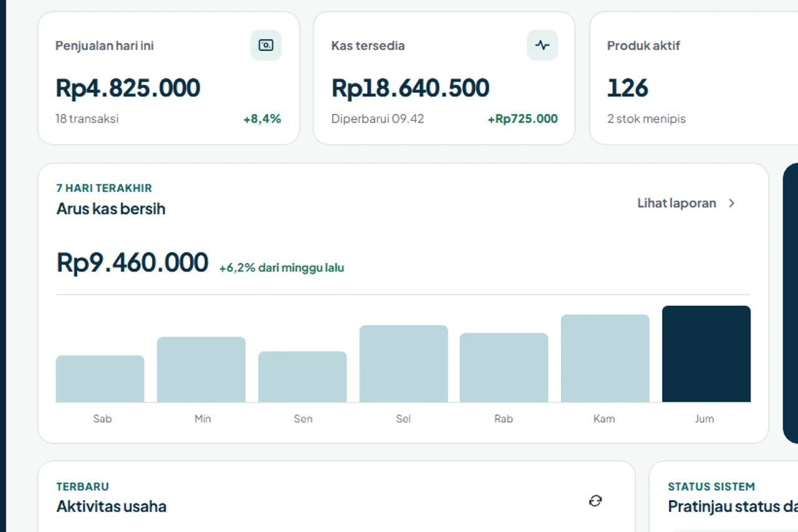This screenshot has width=798, height=532.
Task: Refresh the Aktivitas usaha list
Action: coord(595,501)
